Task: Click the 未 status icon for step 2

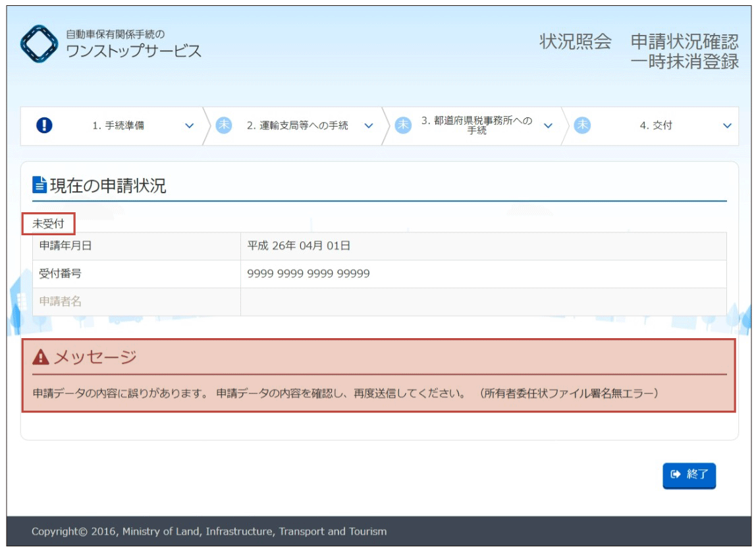Action: coord(224,125)
